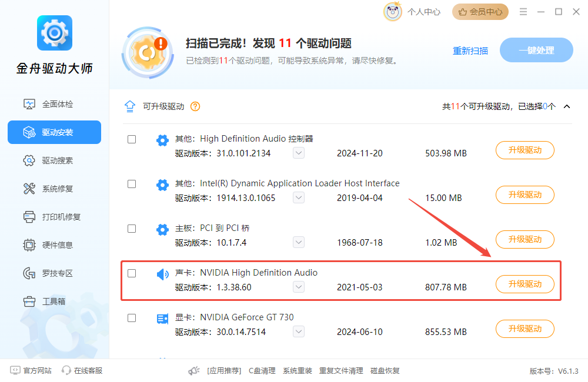
Task: Click the 官方网站 link text
Action: click(37, 370)
